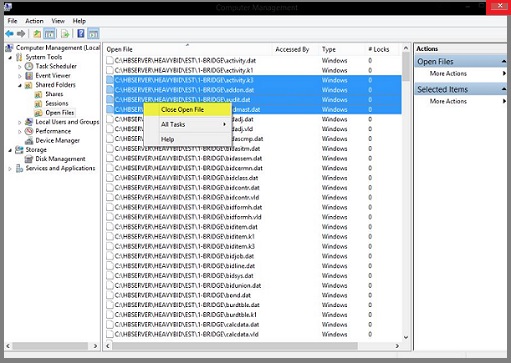Screen dimensions: 511x363
Task: Open the Shares folder node
Action: tap(54, 94)
